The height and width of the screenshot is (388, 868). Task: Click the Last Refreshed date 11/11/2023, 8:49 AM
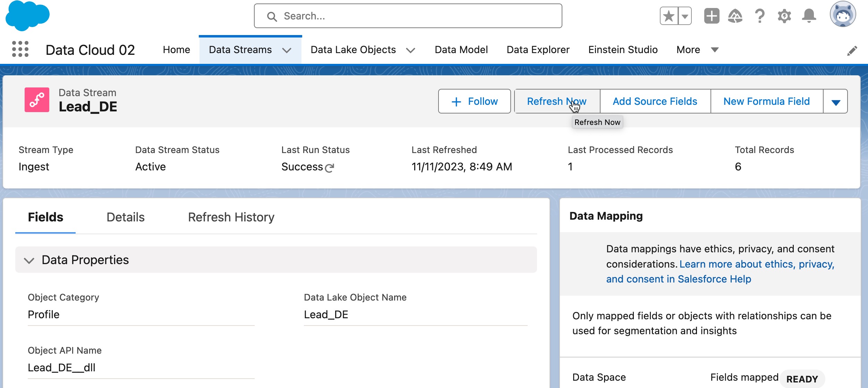pos(462,167)
